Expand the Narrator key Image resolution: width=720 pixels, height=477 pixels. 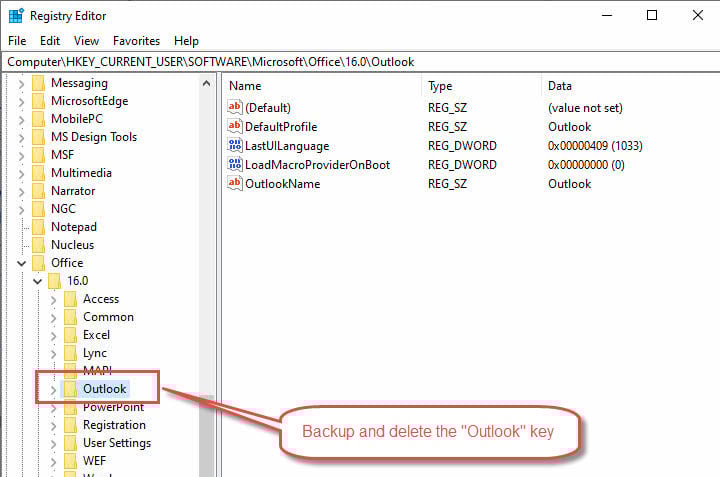pos(21,192)
